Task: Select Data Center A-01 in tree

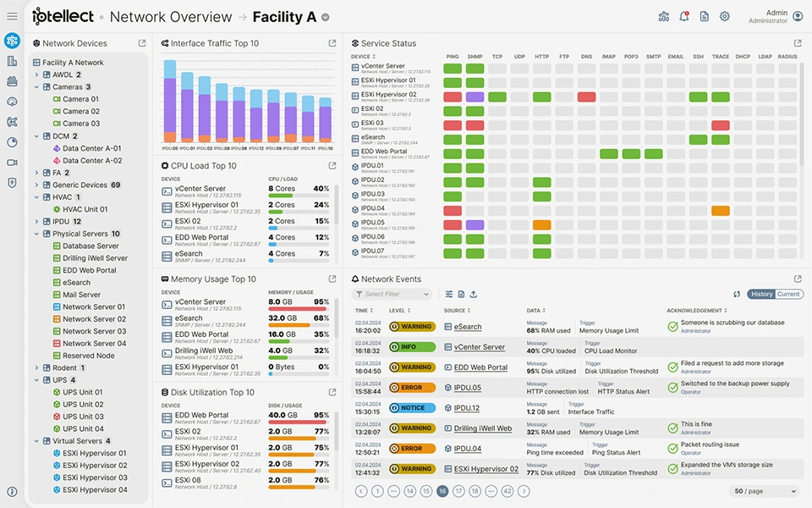Action: [x=86, y=148]
